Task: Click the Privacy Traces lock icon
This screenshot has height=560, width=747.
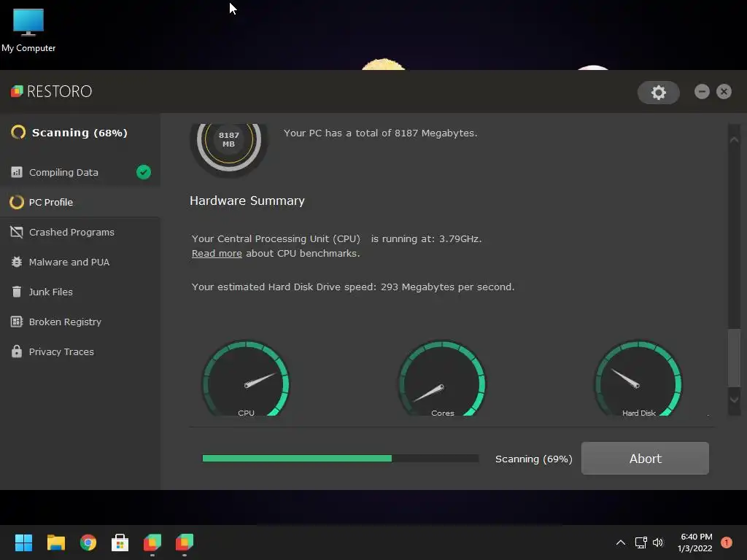Action: pos(17,351)
